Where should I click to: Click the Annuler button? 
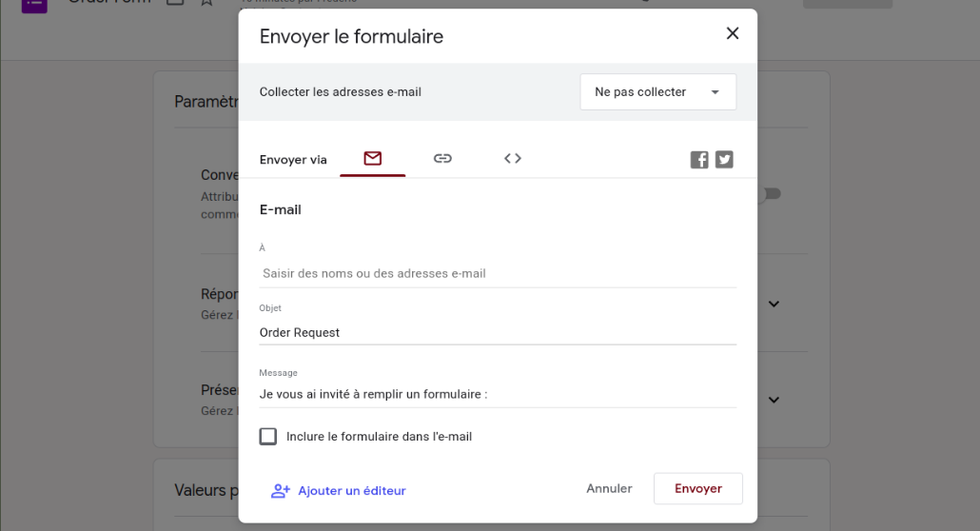coord(609,488)
